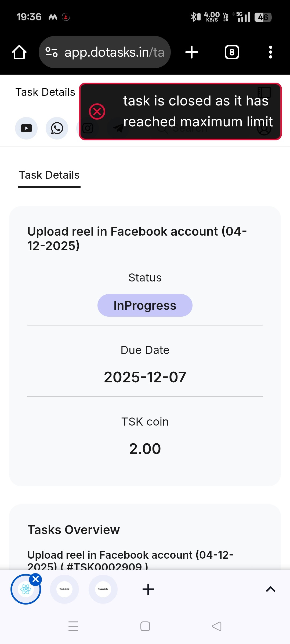
Task: Switch to the first Taskstalk tab thumbnail
Action: point(64,589)
